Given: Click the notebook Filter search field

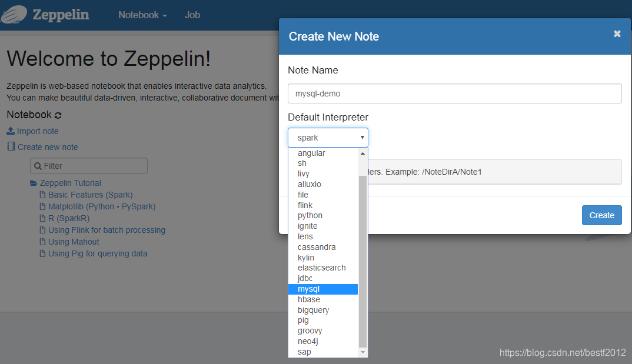Looking at the screenshot, I should 89,166.
